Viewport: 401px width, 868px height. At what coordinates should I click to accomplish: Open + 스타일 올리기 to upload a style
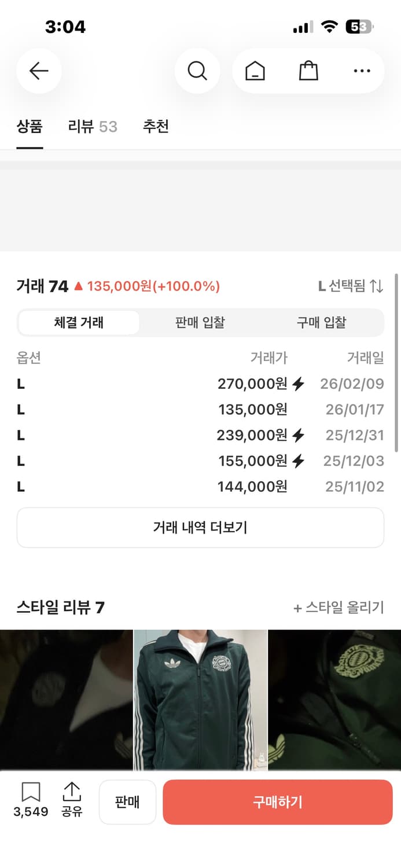338,608
